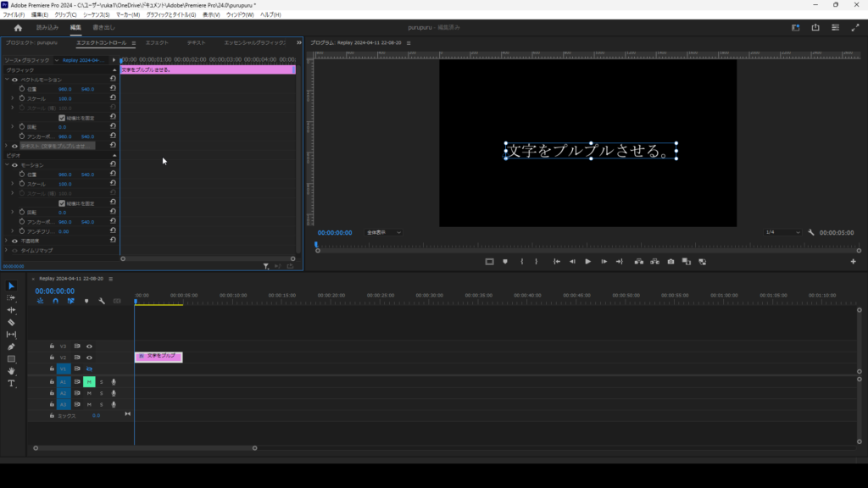Toggle V2 track output eye

pos(89,358)
